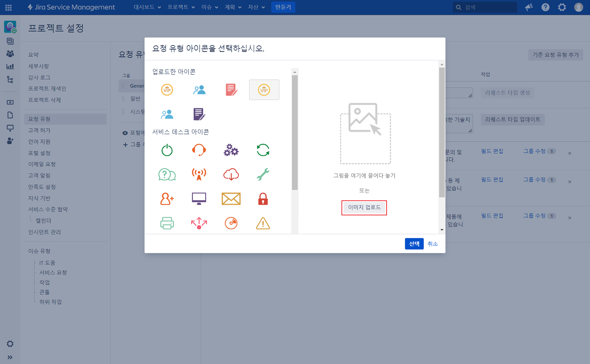
Task: Select the highlighted VIP uploaded icon
Action: (x=264, y=90)
